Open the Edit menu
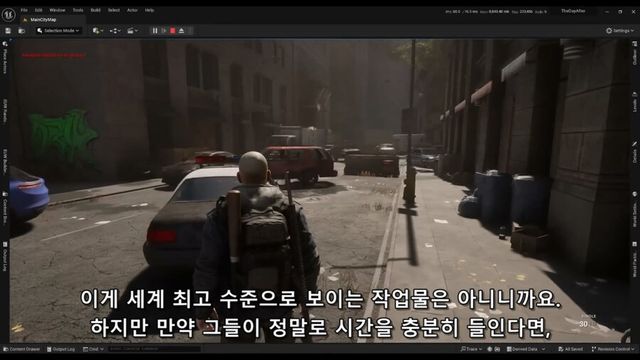Screen dimensions: 640x360 [38, 10]
